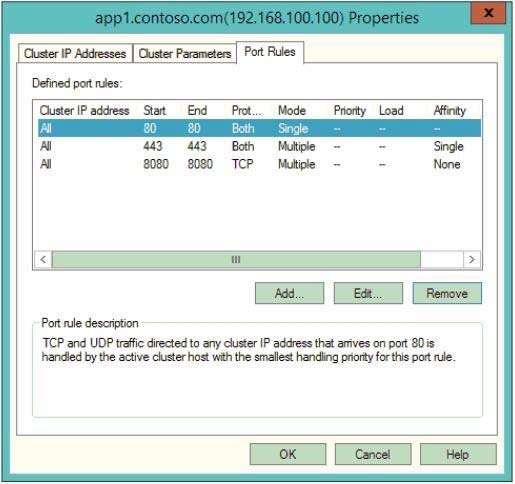Click the horizontal scrollbar thumb

click(236, 259)
